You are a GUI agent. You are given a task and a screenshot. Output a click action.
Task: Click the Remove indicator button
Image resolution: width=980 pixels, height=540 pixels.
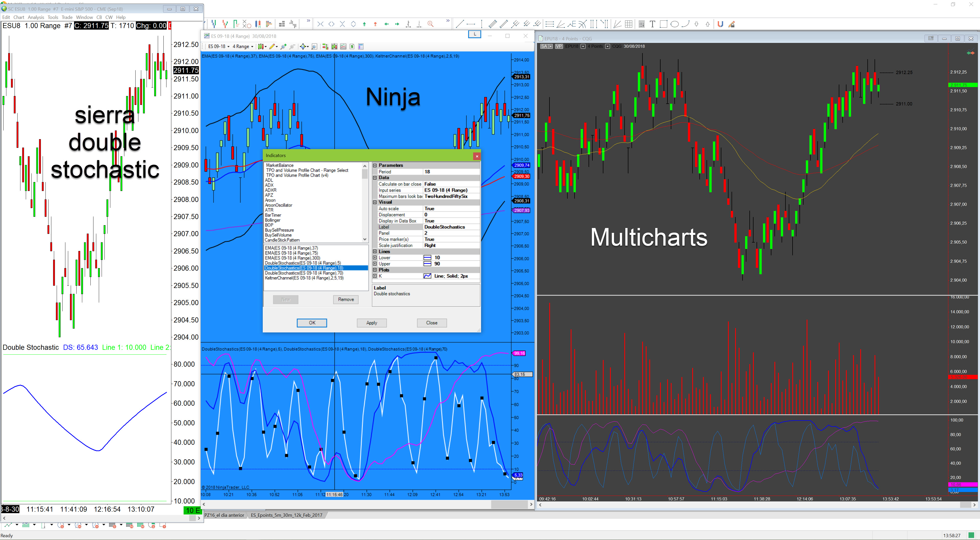(x=345, y=300)
